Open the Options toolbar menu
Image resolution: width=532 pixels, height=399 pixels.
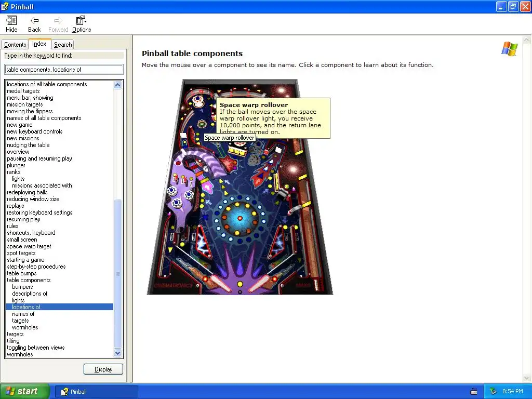82,24
